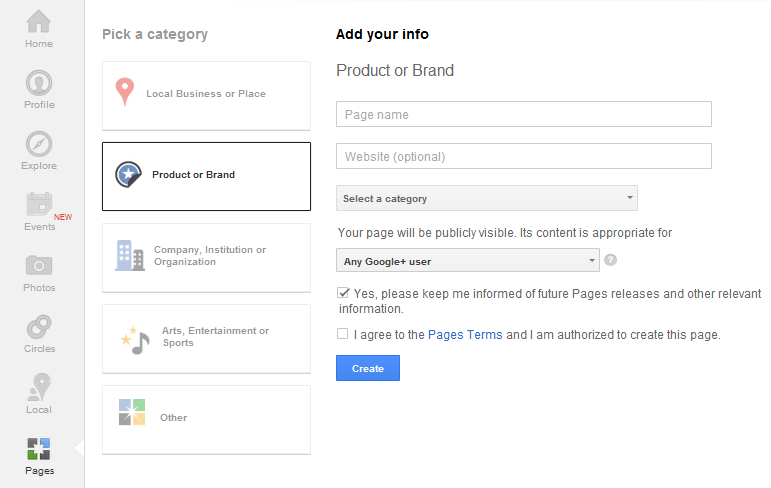Open the Pages Terms link
This screenshot has height=488, width=771.
coord(465,335)
